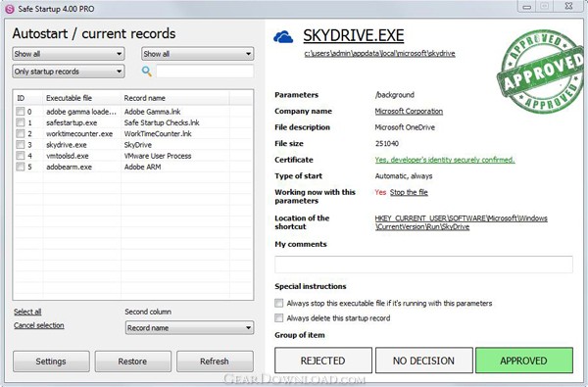Viewport: 588px width, 387px height.
Task: Click the blue SkyDrive cloud icon
Action: pos(283,37)
